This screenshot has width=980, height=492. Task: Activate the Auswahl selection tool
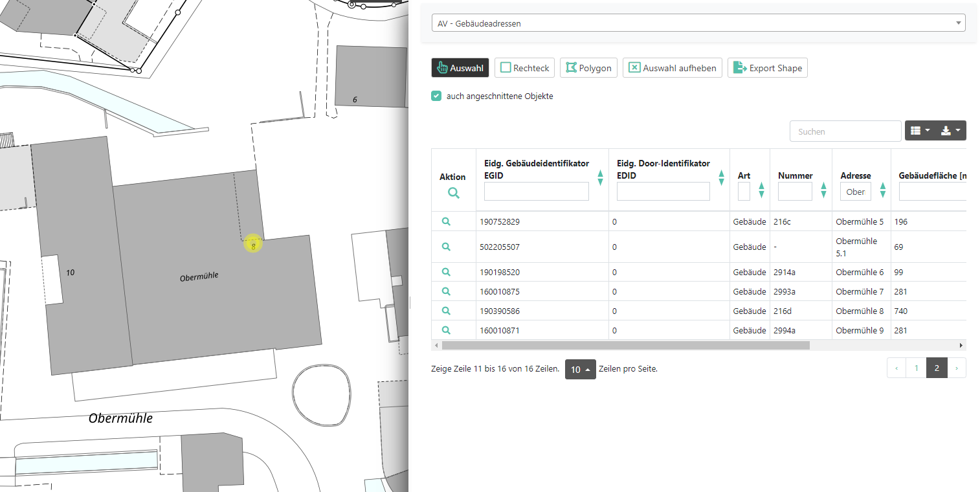pos(460,68)
